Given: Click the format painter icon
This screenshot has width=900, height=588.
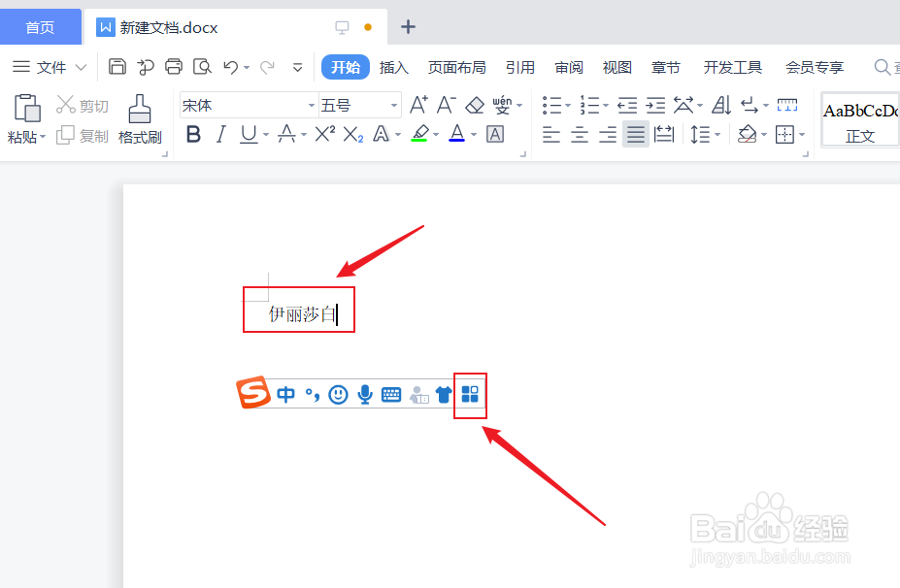Looking at the screenshot, I should [x=139, y=116].
